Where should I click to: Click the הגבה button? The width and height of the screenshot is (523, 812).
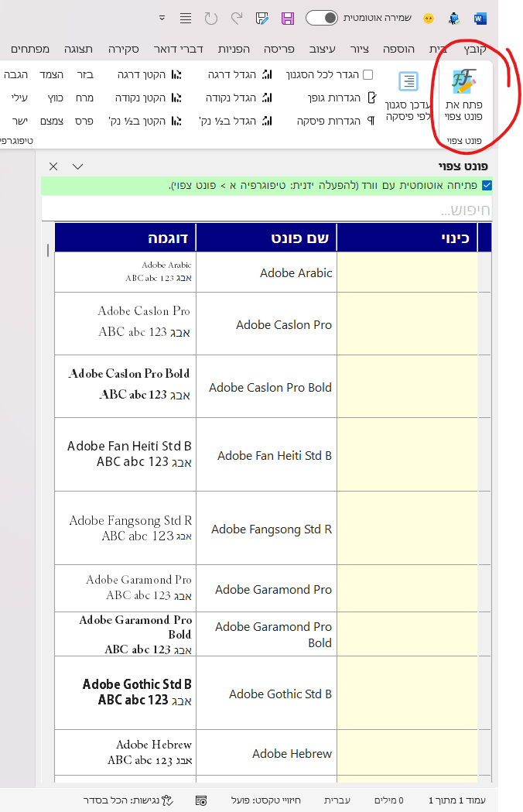pyautogui.click(x=15, y=74)
